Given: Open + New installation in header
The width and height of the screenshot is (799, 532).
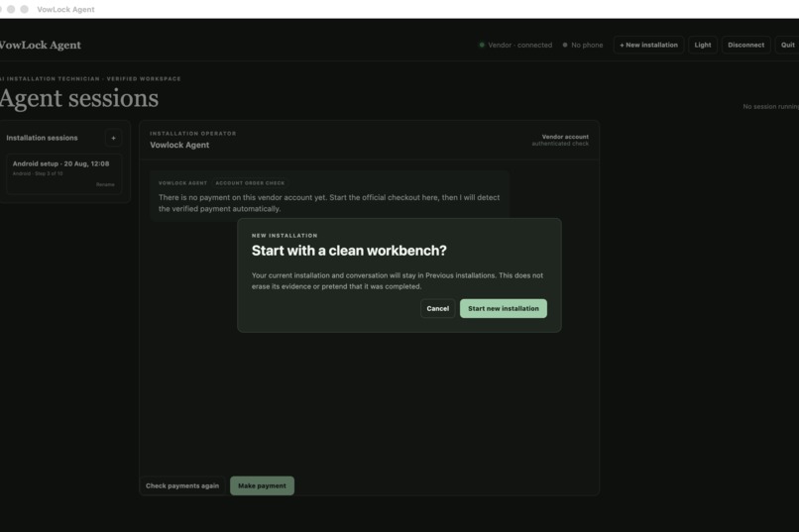Looking at the screenshot, I should 648,45.
